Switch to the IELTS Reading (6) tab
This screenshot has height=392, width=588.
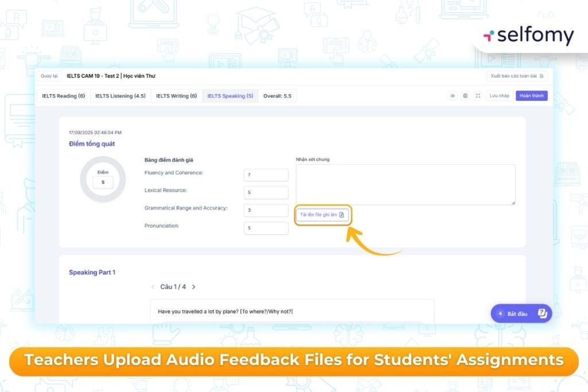[x=63, y=96]
